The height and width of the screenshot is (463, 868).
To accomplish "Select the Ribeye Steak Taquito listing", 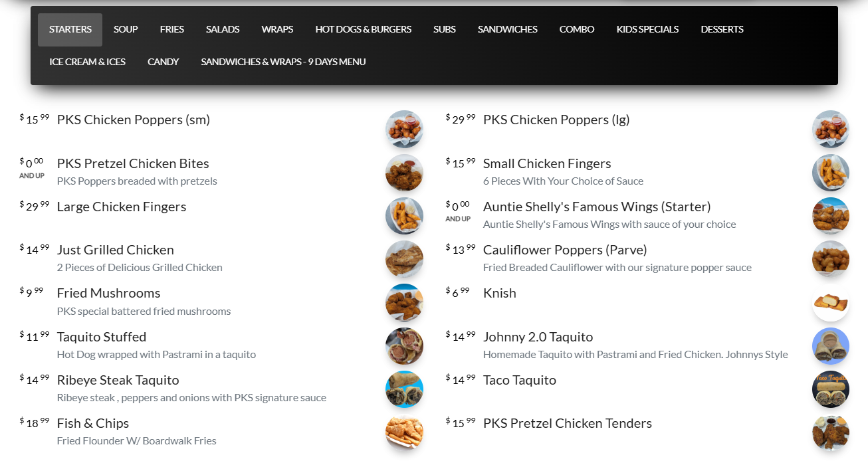I will (118, 380).
